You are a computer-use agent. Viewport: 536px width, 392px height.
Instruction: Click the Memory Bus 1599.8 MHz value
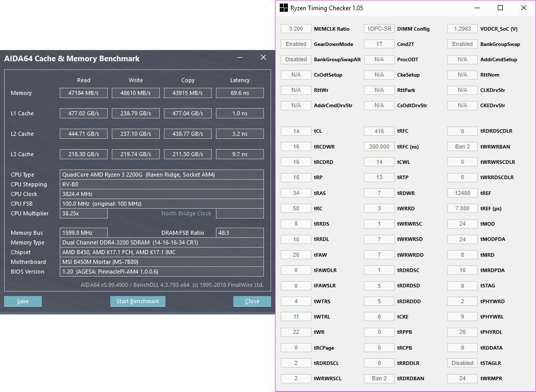click(83, 233)
